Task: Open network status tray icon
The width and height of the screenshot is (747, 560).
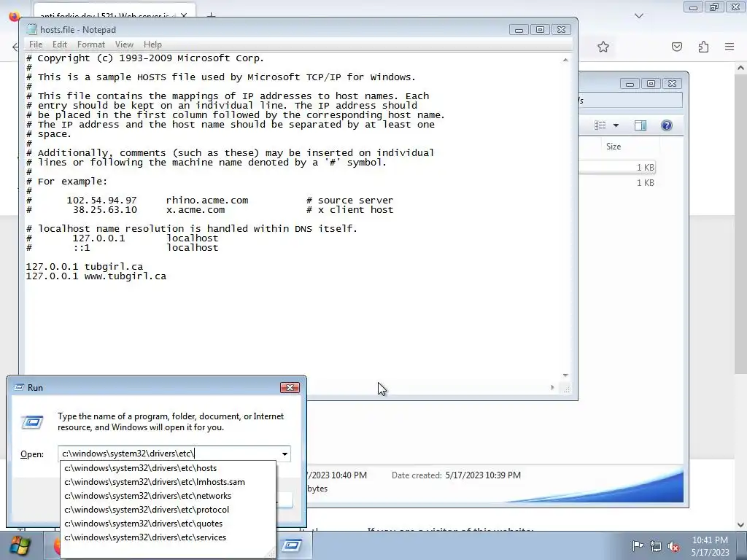Action: pyautogui.click(x=656, y=545)
